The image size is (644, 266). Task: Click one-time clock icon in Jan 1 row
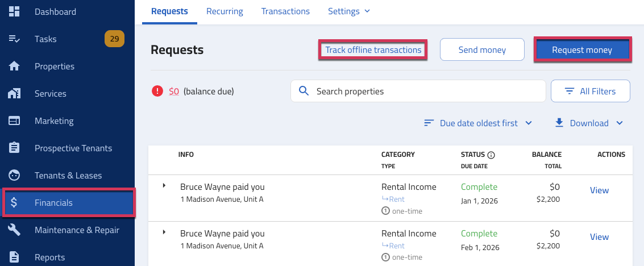pyautogui.click(x=385, y=211)
